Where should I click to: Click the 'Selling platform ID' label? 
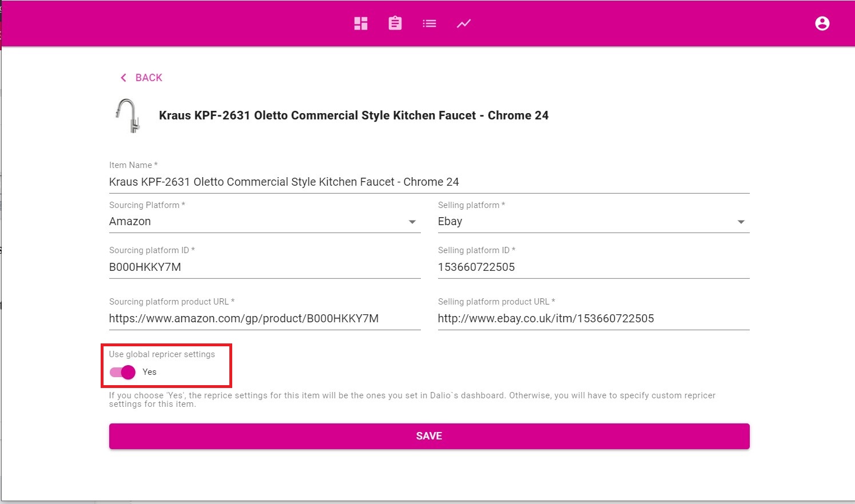tap(476, 250)
